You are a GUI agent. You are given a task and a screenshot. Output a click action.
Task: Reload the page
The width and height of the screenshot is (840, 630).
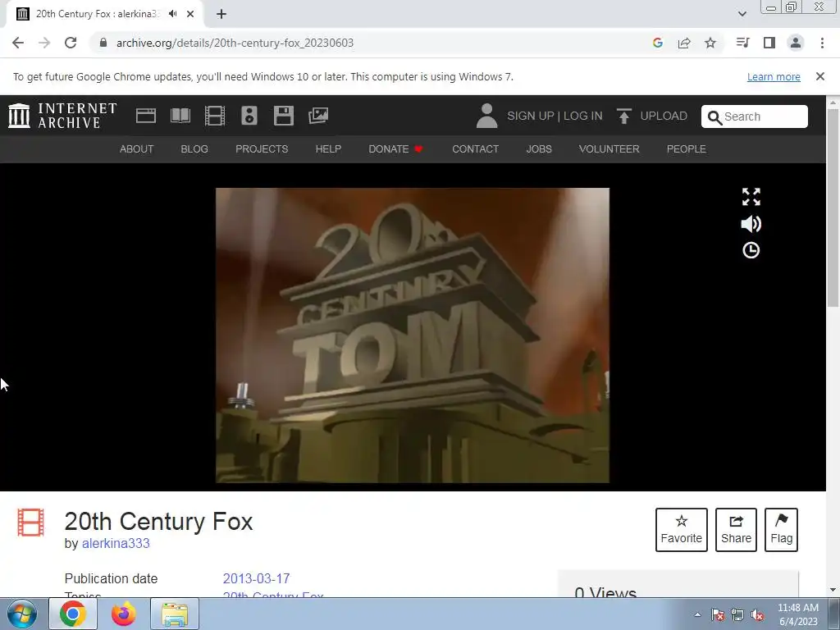(x=71, y=43)
